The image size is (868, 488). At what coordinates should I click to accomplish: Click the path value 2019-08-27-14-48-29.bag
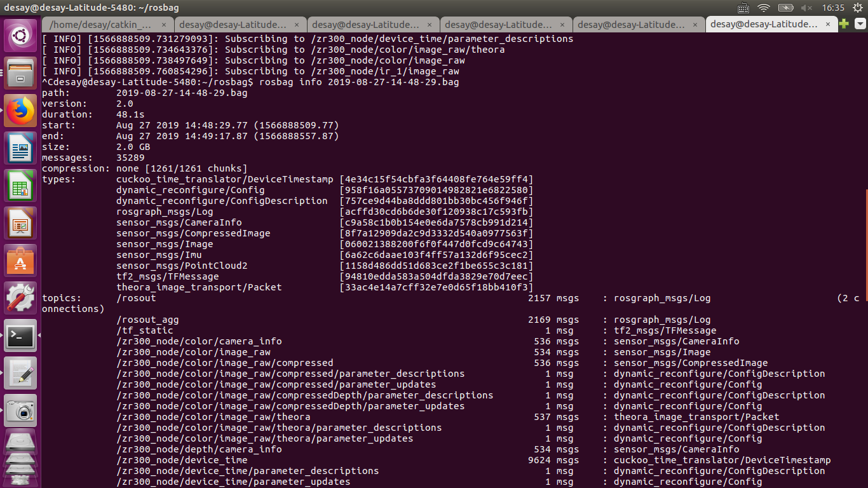(182, 93)
